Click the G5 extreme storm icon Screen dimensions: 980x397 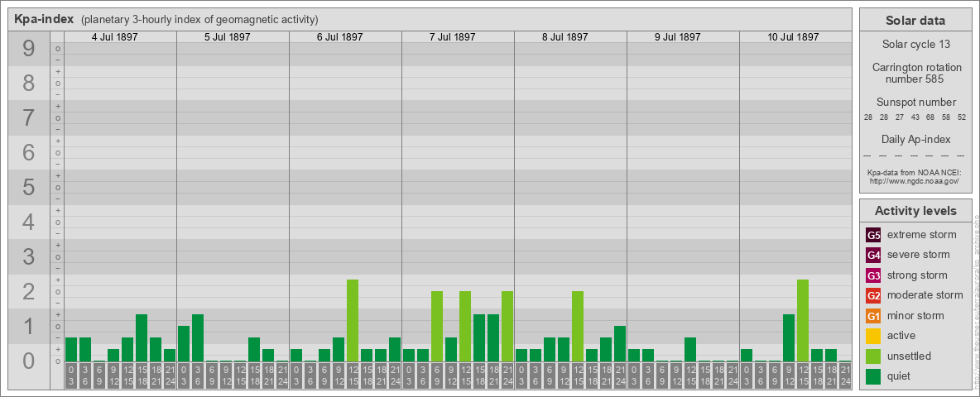pos(873,235)
